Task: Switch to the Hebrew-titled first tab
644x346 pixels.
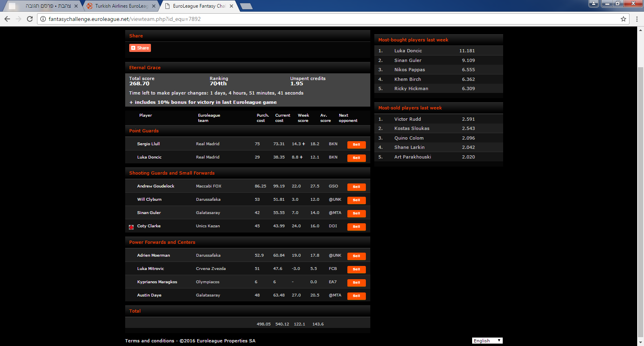Action: [43, 6]
